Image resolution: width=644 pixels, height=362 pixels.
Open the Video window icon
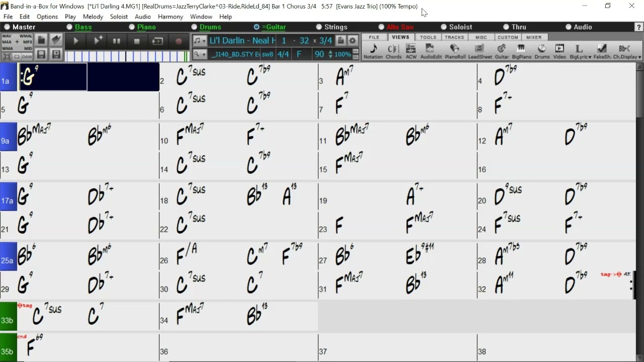(559, 51)
